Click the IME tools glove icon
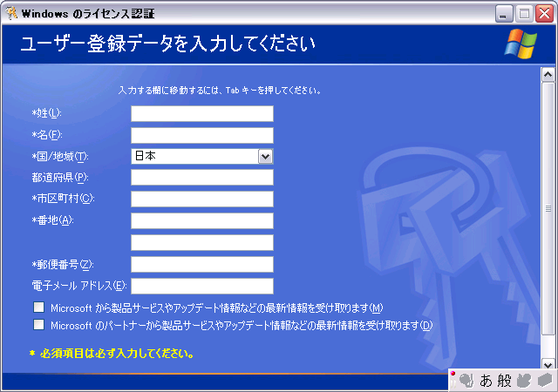This screenshot has height=392, width=558. point(523,381)
